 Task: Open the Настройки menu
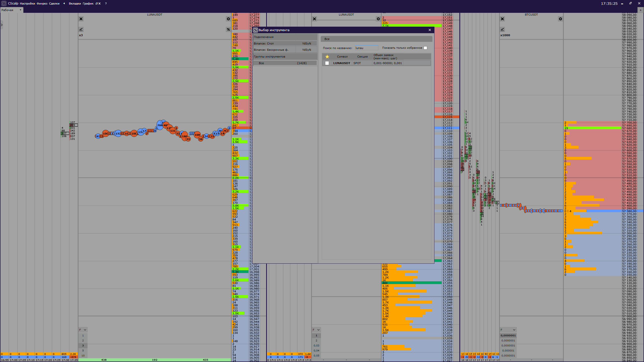pos(27,4)
